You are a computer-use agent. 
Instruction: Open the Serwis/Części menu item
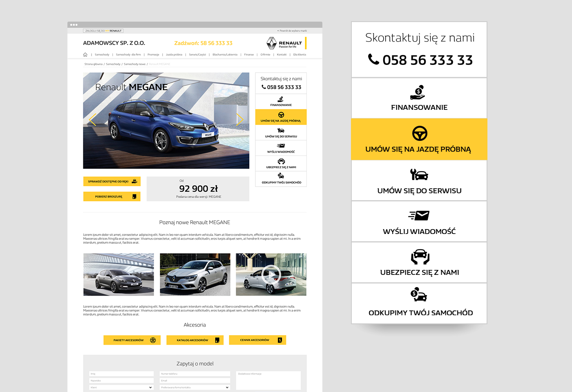pos(197,55)
